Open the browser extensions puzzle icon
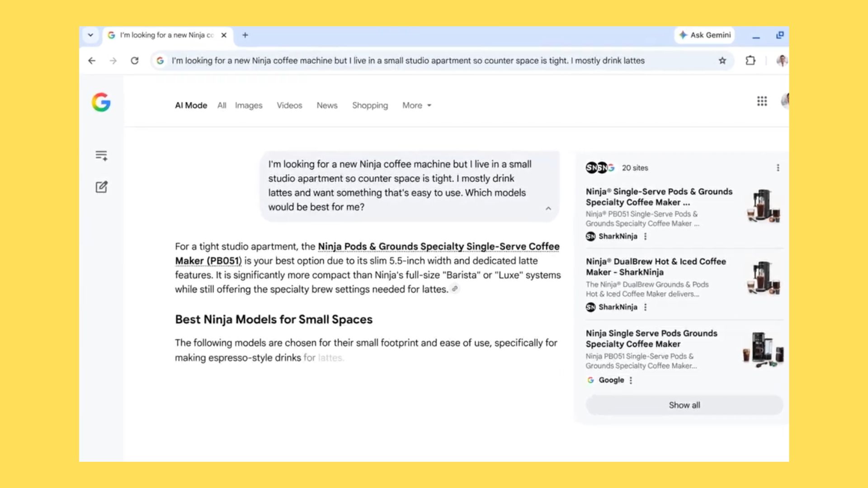This screenshot has width=868, height=488. click(x=750, y=61)
